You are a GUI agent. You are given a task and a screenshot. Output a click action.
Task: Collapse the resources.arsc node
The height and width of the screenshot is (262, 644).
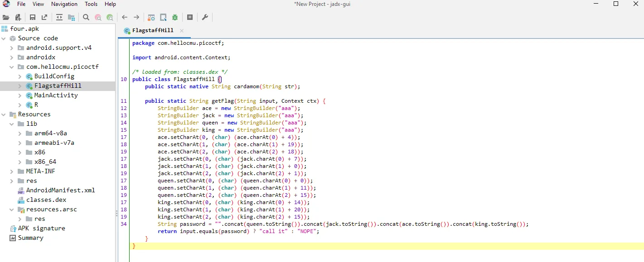click(x=12, y=210)
